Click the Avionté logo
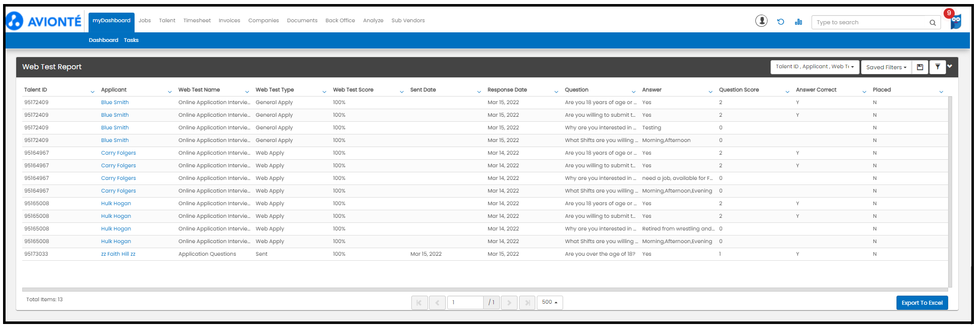Image resolution: width=980 pixels, height=328 pixels. (x=44, y=21)
